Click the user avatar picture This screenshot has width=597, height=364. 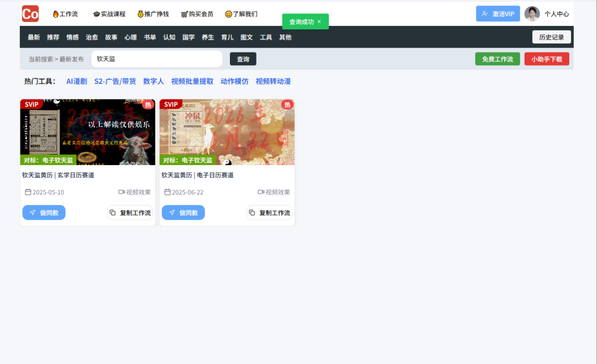pyautogui.click(x=532, y=14)
